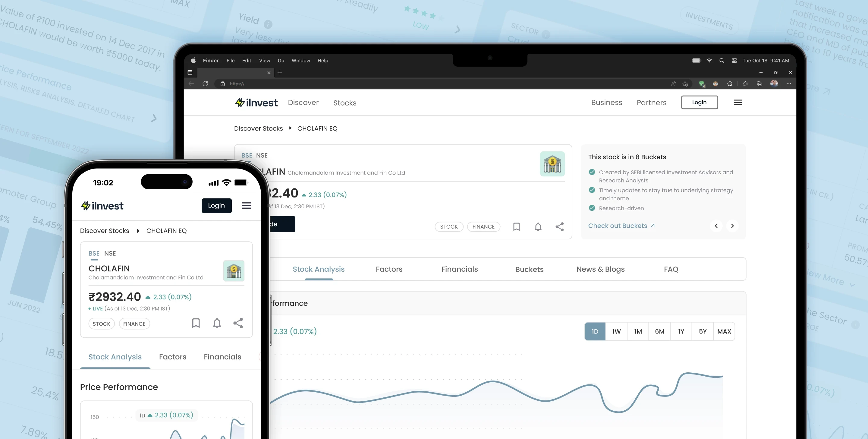
Task: Open the phone hamburger menu
Action: 246,206
